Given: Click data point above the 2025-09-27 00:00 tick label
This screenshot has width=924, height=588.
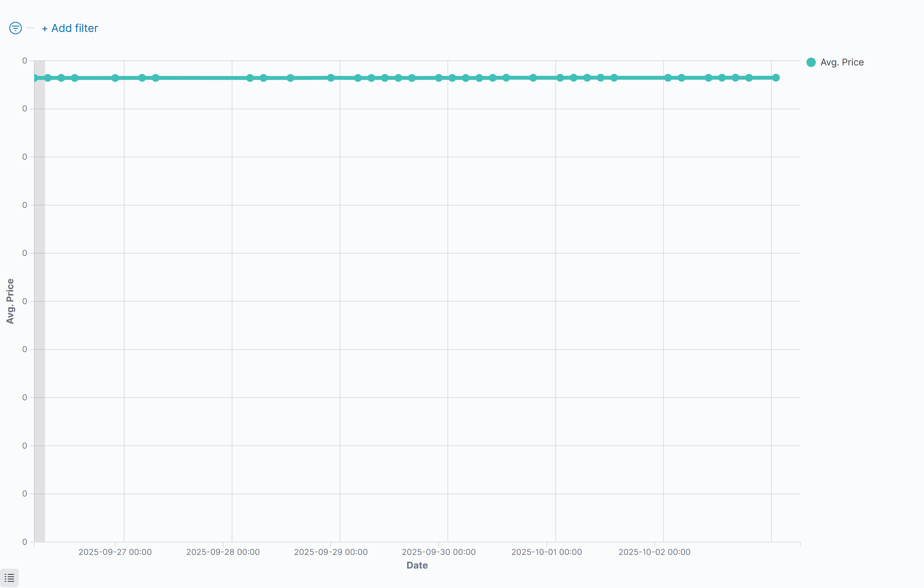Looking at the screenshot, I should [x=115, y=78].
